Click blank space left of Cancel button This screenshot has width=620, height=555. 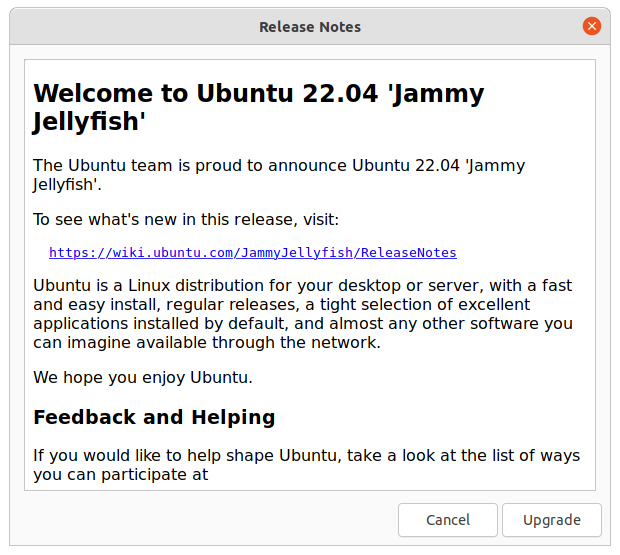(x=200, y=520)
